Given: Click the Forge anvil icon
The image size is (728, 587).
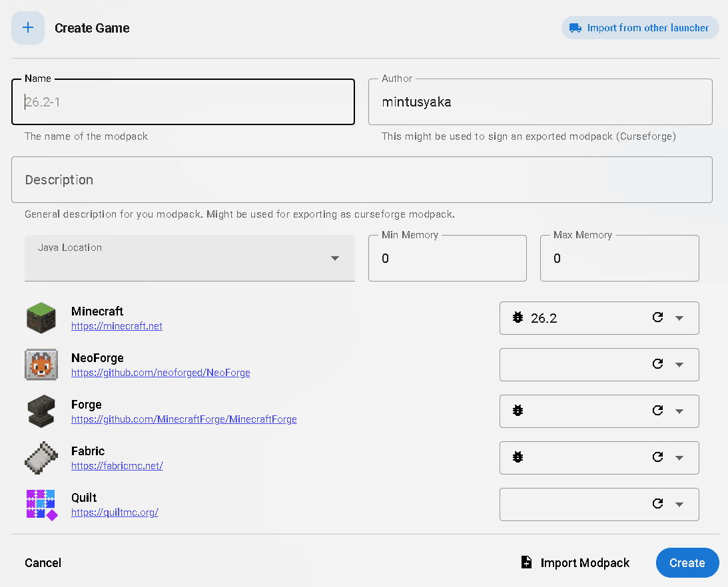Looking at the screenshot, I should [41, 411].
